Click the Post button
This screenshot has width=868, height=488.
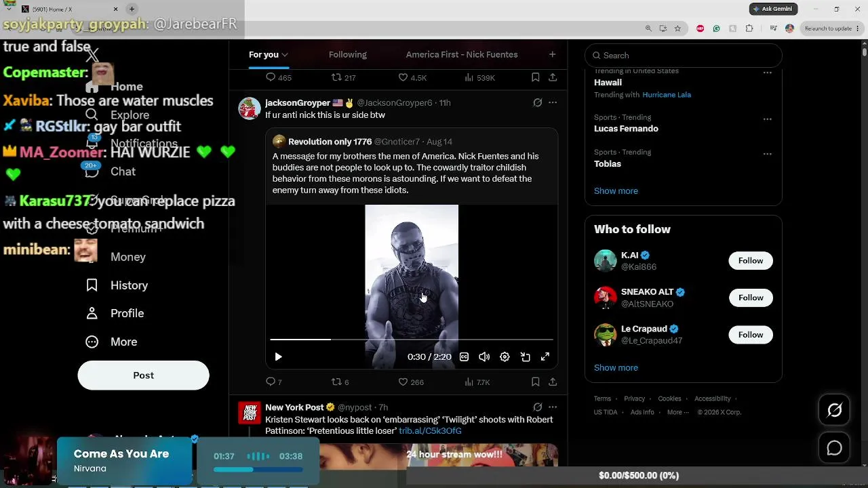143,375
